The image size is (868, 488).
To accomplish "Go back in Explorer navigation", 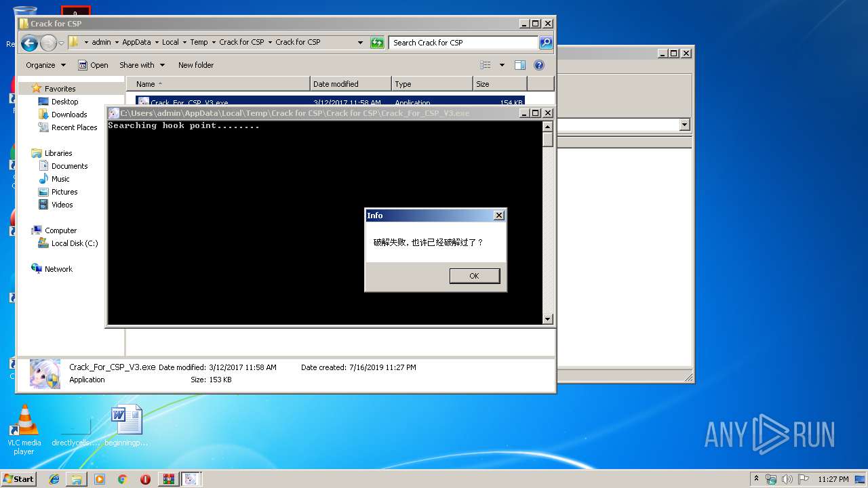I will pos(29,43).
